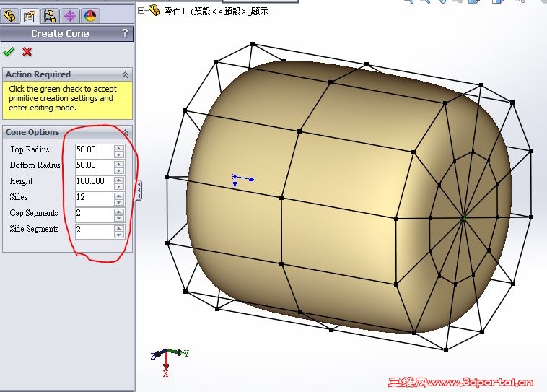Click the Bottom Radius label
This screenshot has width=547, height=392.
tap(35, 165)
